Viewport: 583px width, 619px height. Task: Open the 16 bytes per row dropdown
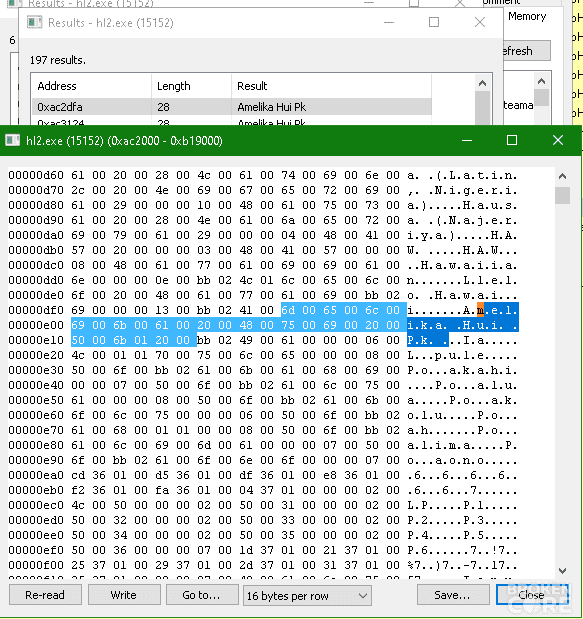click(x=307, y=595)
